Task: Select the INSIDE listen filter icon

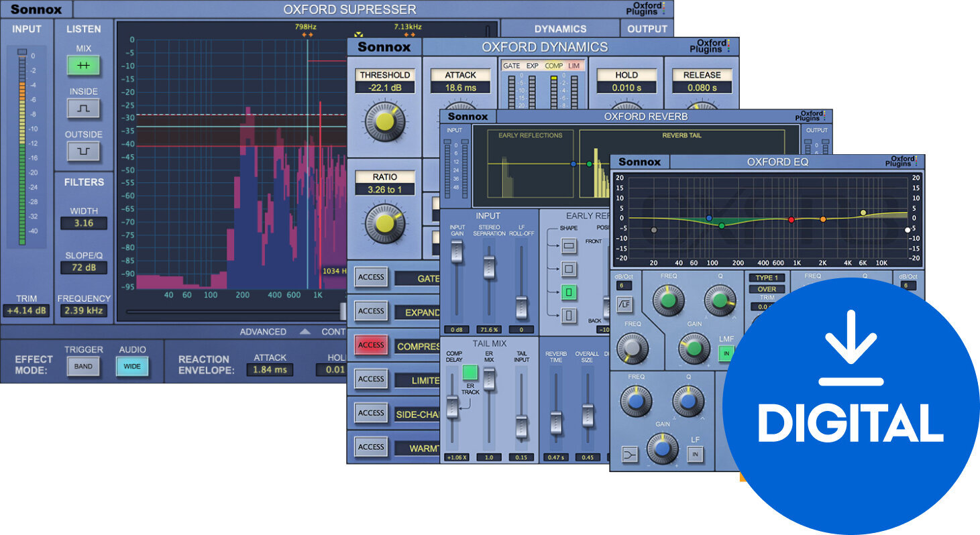Action: pos(83,109)
